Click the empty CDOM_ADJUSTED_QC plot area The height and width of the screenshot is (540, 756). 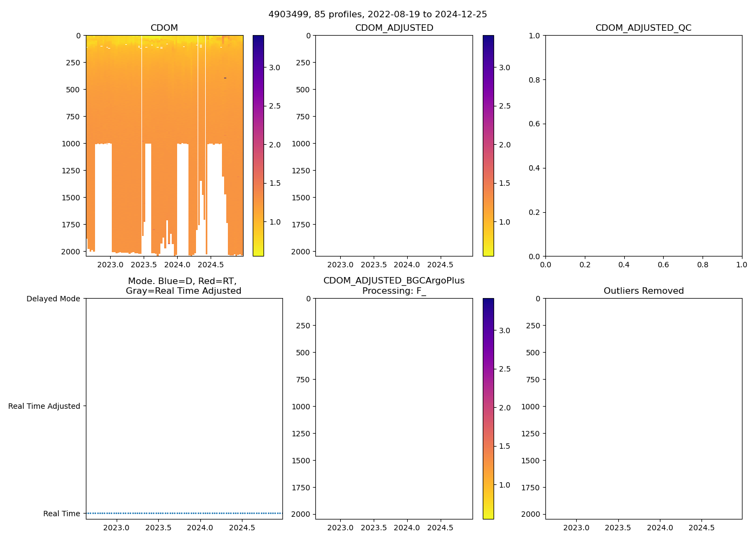click(x=643, y=146)
